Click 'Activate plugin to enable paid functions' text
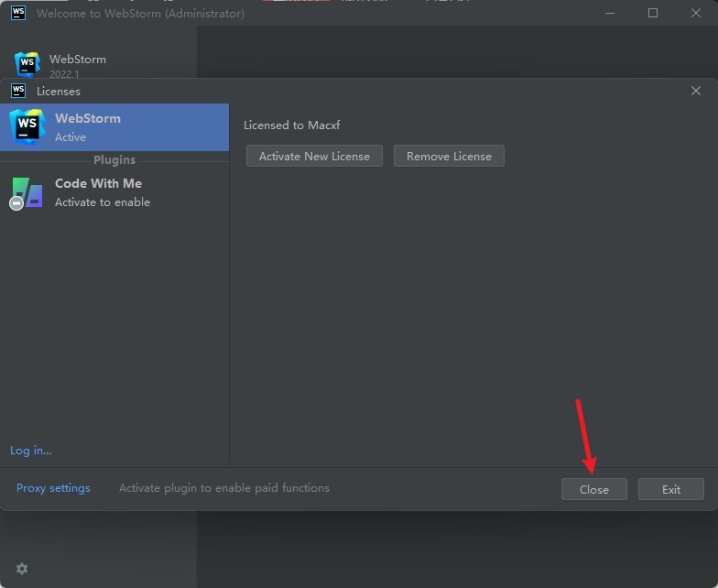The width and height of the screenshot is (718, 588). pos(223,488)
